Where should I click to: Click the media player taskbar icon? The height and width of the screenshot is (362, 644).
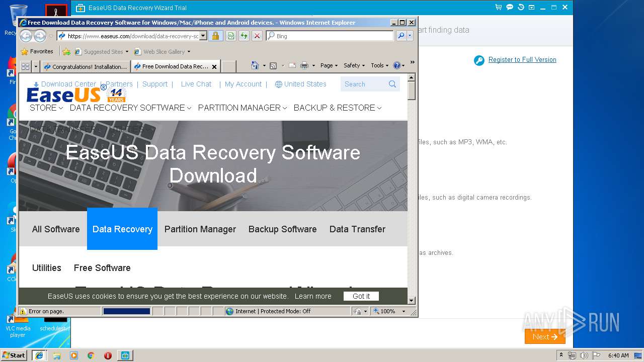(x=74, y=355)
